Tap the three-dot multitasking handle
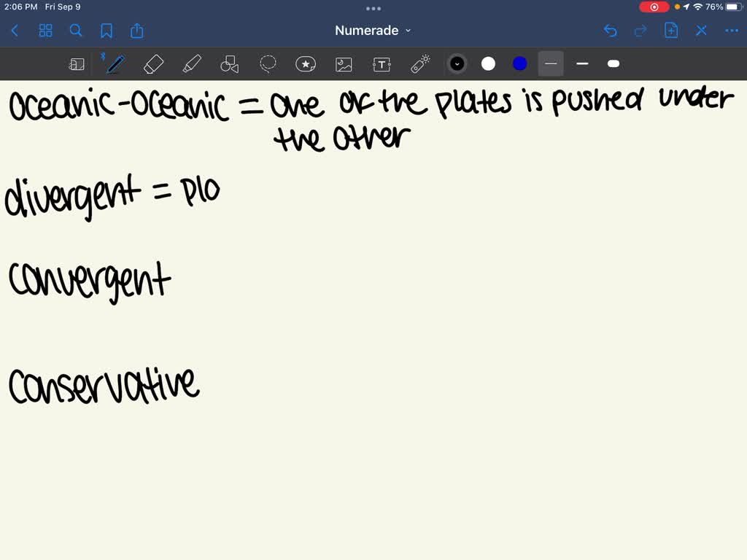 click(373, 9)
